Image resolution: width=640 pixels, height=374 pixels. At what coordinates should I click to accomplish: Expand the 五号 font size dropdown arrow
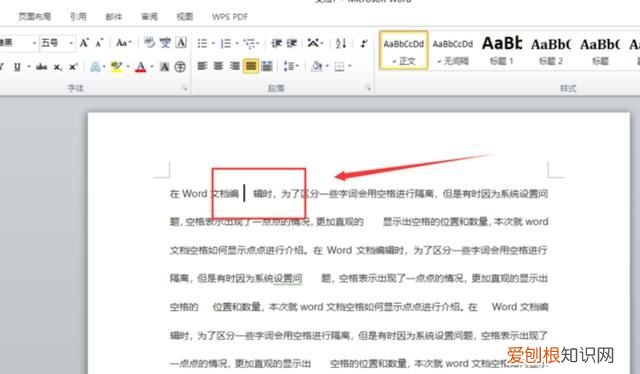pyautogui.click(x=71, y=42)
